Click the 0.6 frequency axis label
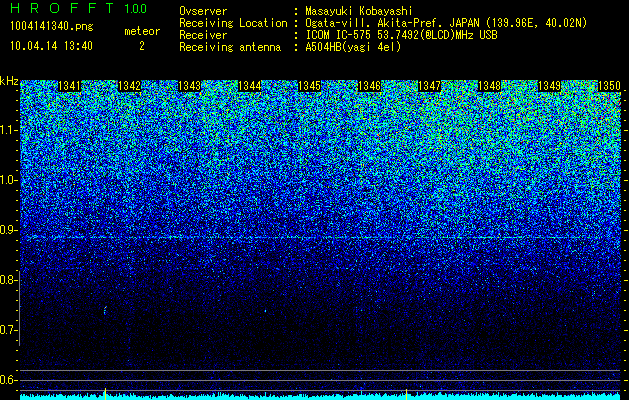The width and height of the screenshot is (629, 400). [x=8, y=380]
